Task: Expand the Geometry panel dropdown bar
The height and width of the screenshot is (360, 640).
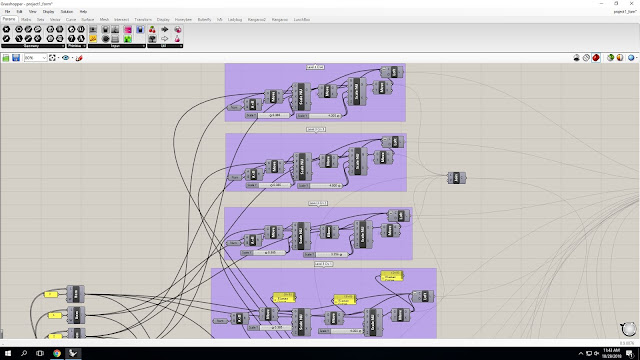Action: [x=33, y=46]
